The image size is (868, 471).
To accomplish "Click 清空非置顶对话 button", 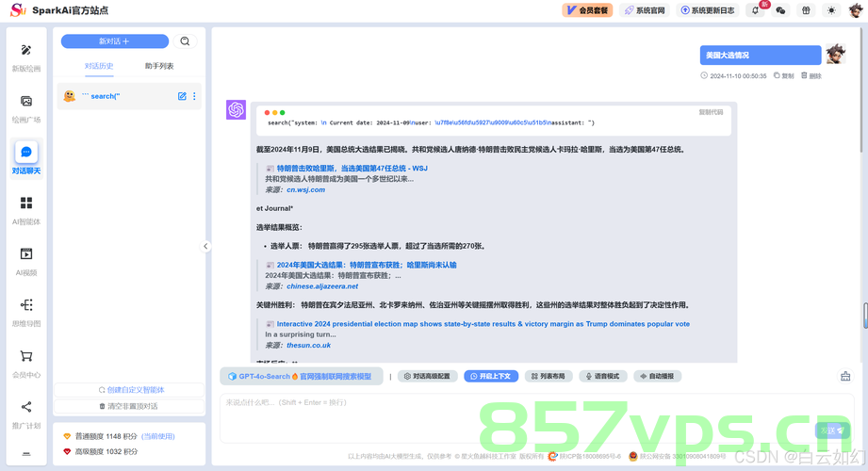I will [x=129, y=406].
